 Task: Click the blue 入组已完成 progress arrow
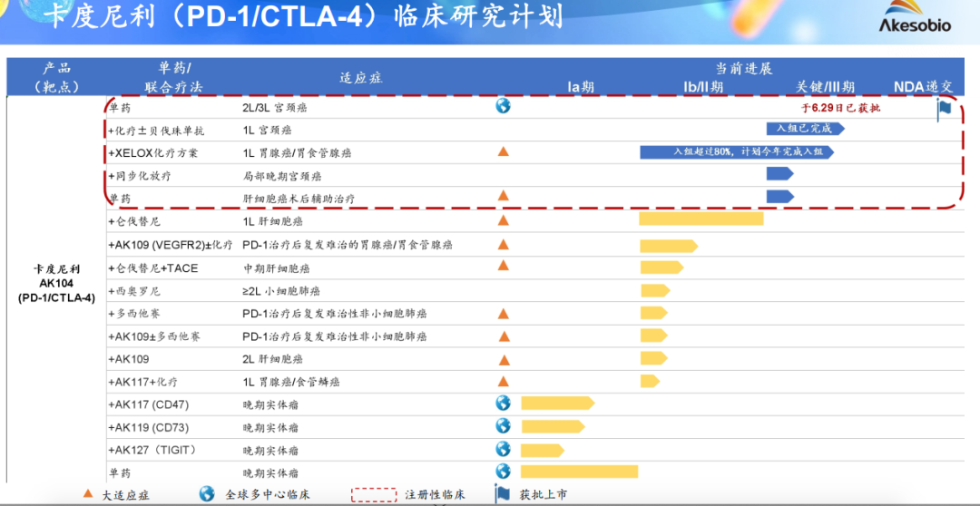(805, 129)
